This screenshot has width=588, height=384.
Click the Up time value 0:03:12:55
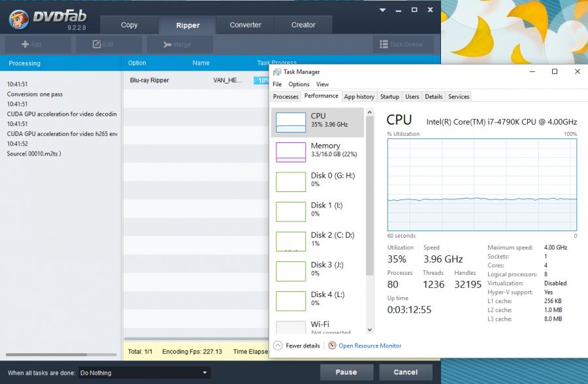point(409,310)
